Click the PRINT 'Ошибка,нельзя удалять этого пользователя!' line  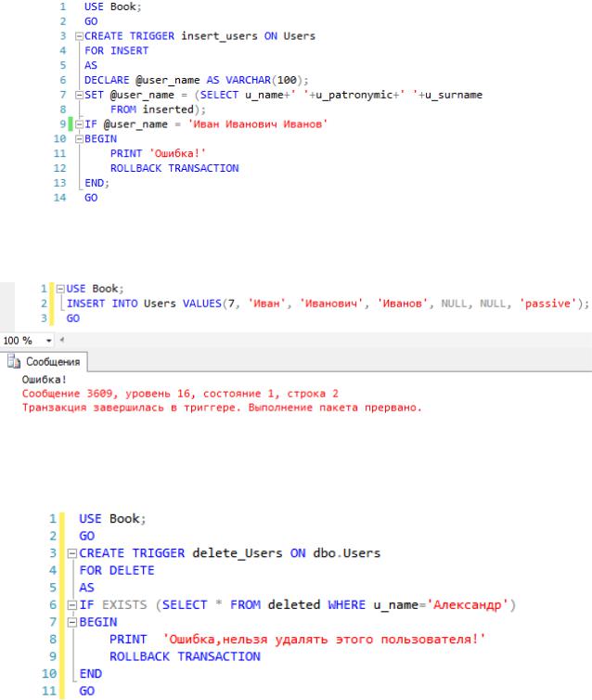click(x=297, y=640)
